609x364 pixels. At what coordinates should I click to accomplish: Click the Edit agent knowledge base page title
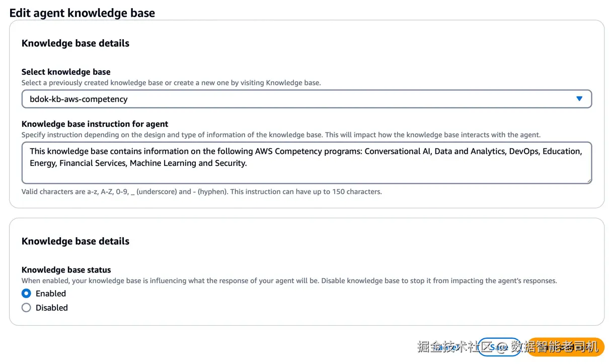[82, 13]
